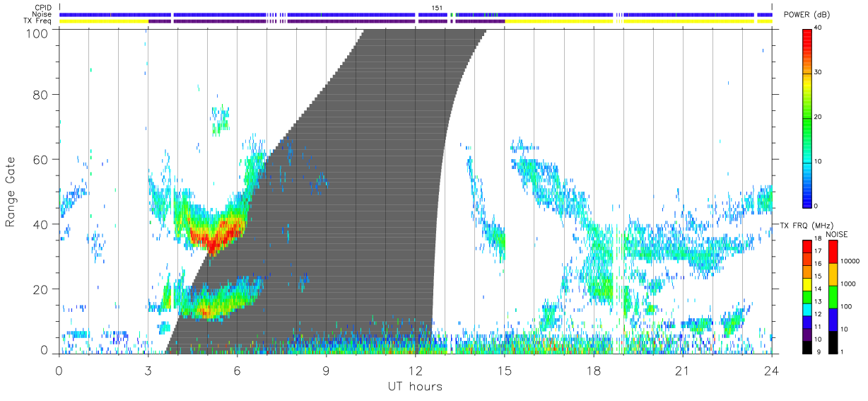Click the "40" tick on the POWER colorbar
This screenshot has height=401, width=868.
[819, 28]
